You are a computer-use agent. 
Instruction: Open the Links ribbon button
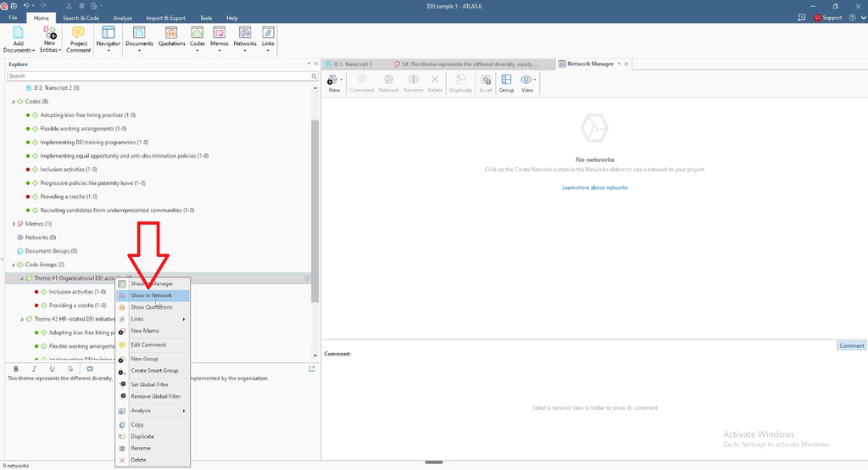(268, 39)
